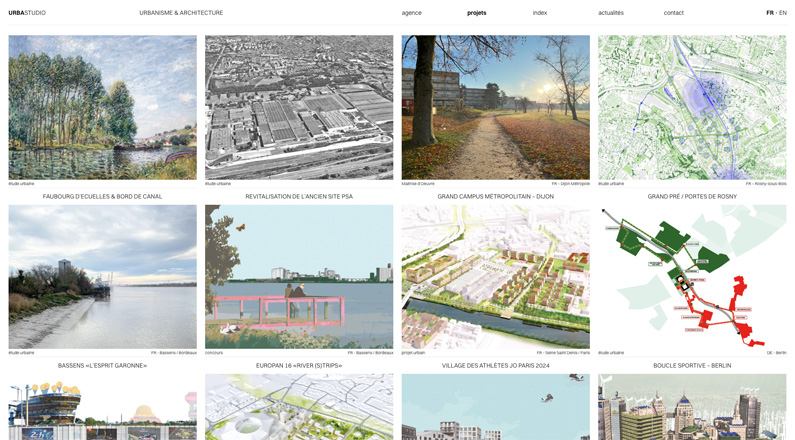Viewport: 795px width, 440px height.
Task: Open the partially visible round-tower building thumbnail
Action: click(x=102, y=407)
